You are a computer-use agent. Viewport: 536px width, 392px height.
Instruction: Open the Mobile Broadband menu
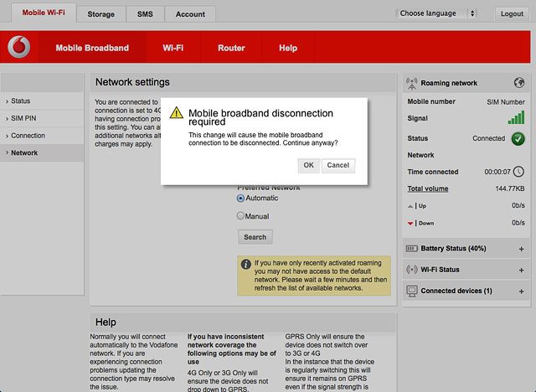tap(92, 48)
